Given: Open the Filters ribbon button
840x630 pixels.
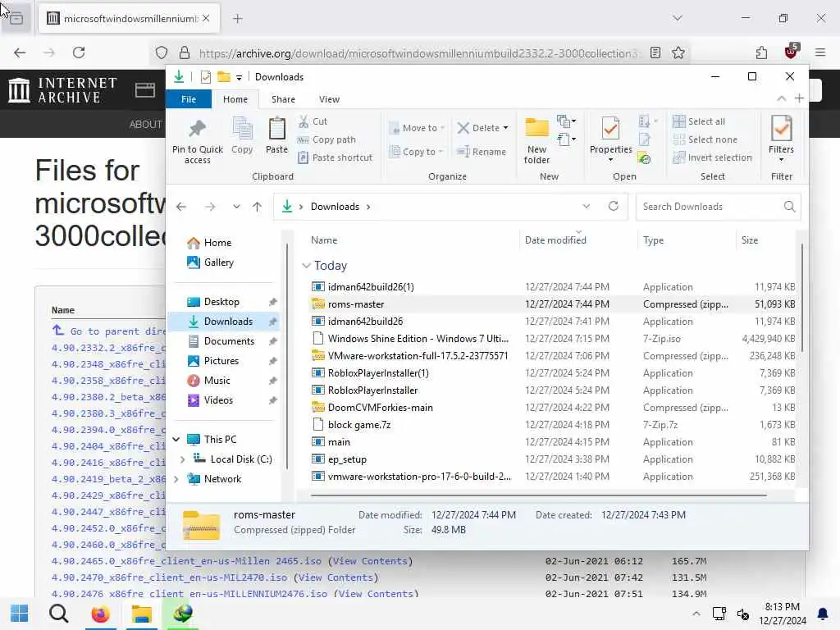Looking at the screenshot, I should [x=781, y=138].
